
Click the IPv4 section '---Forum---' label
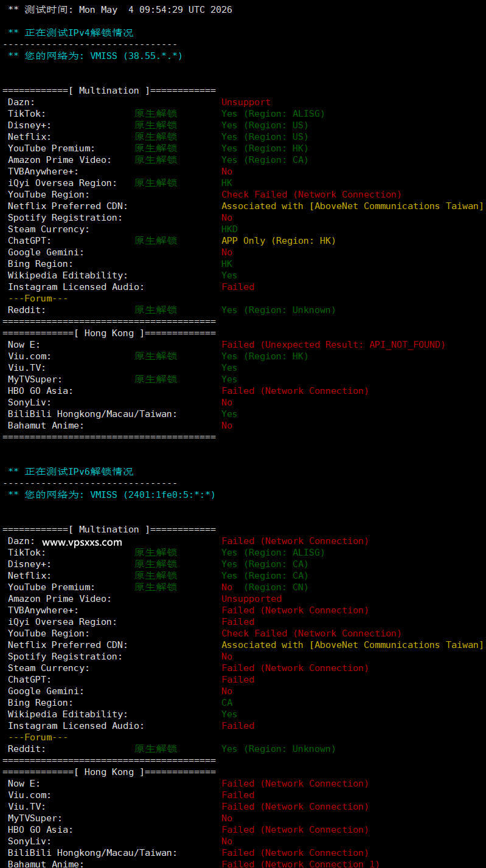click(38, 298)
